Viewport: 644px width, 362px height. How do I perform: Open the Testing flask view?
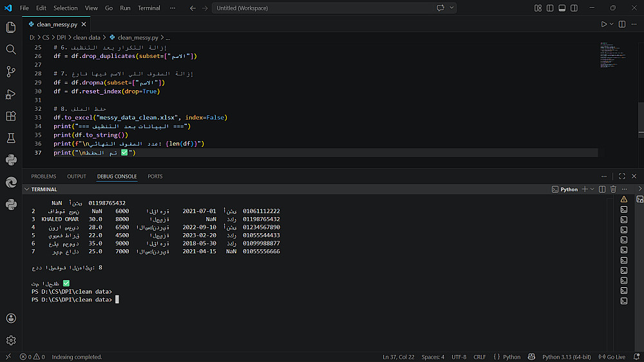10,138
